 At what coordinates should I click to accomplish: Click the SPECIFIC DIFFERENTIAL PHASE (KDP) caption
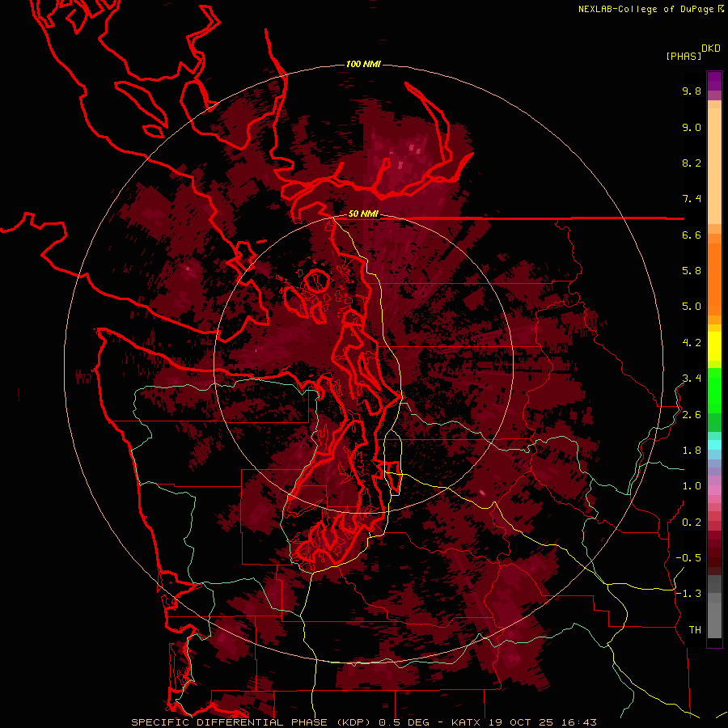[252, 722]
